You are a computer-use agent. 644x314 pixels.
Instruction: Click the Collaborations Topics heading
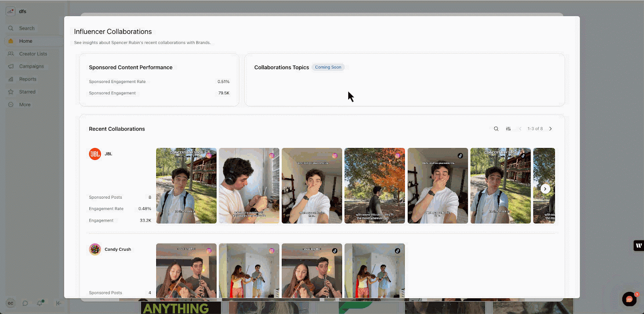pos(282,67)
